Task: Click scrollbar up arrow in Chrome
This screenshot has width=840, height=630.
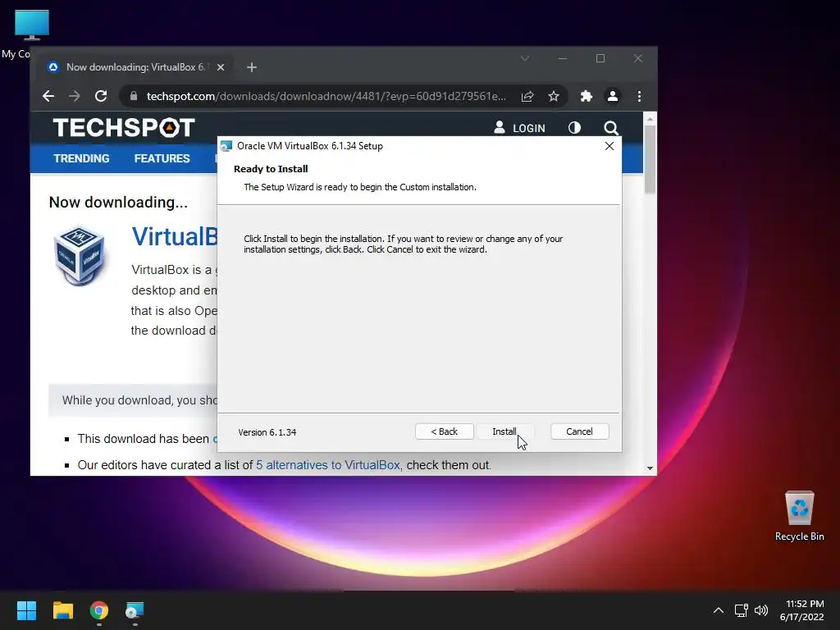Action: tap(650, 119)
